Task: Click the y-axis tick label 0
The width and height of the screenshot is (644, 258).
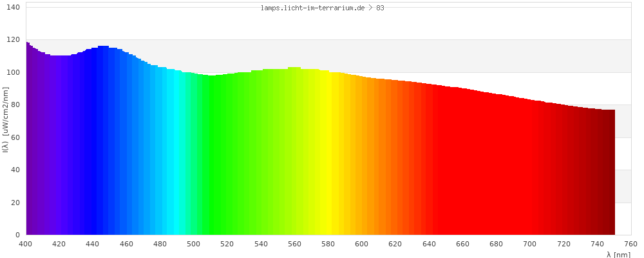Action: [x=18, y=235]
